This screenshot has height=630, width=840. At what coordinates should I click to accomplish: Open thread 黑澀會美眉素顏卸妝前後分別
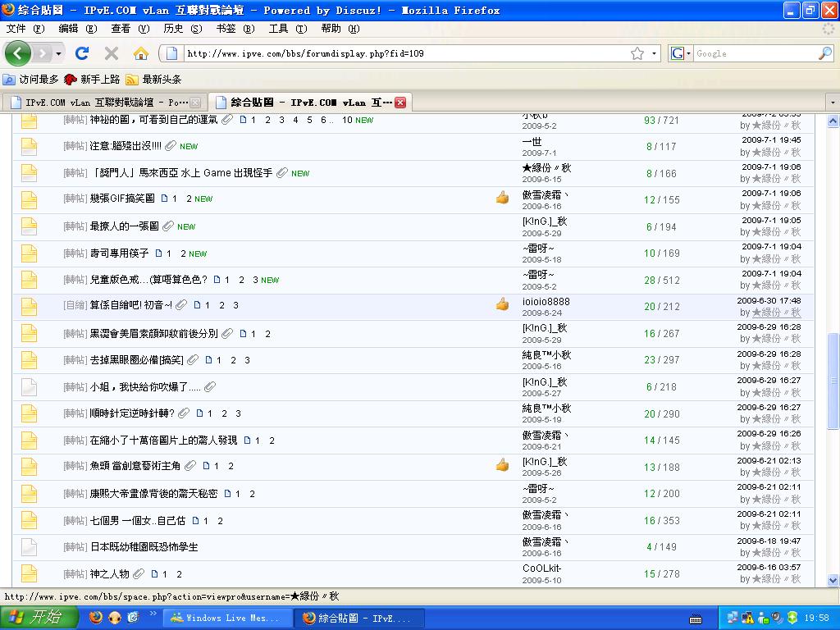(153, 334)
